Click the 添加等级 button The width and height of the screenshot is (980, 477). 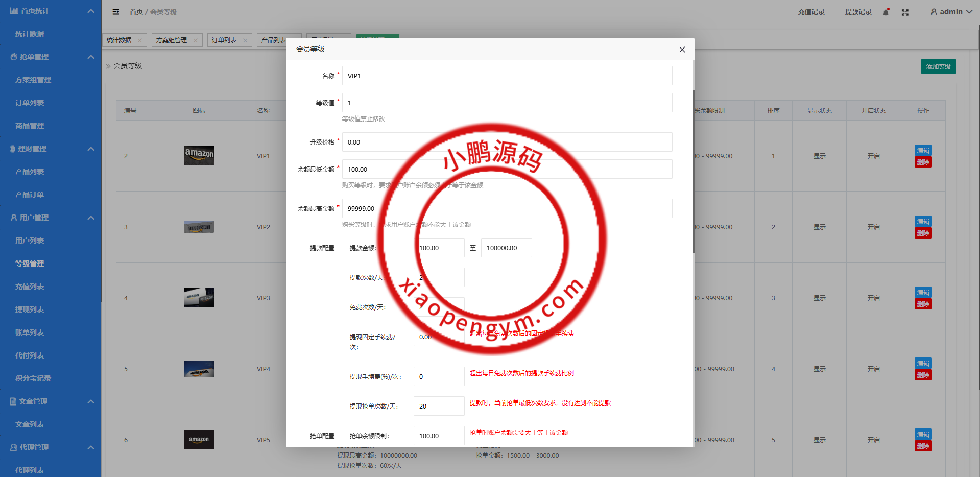coord(938,66)
